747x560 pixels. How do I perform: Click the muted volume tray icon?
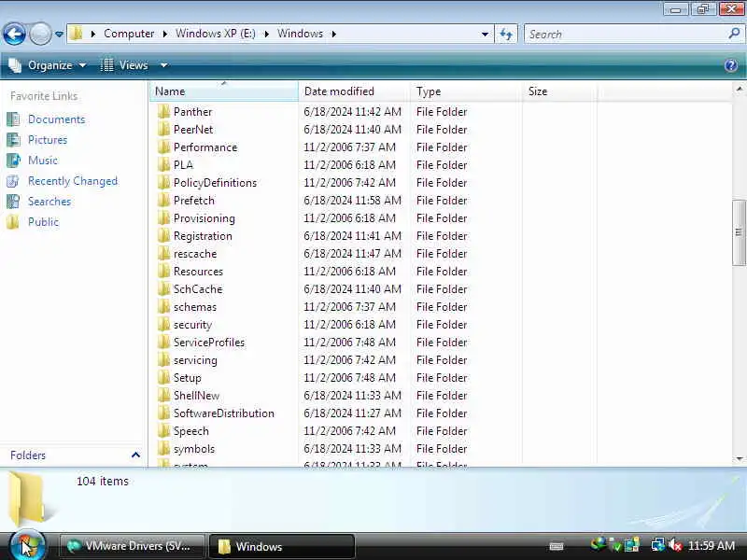coord(675,545)
